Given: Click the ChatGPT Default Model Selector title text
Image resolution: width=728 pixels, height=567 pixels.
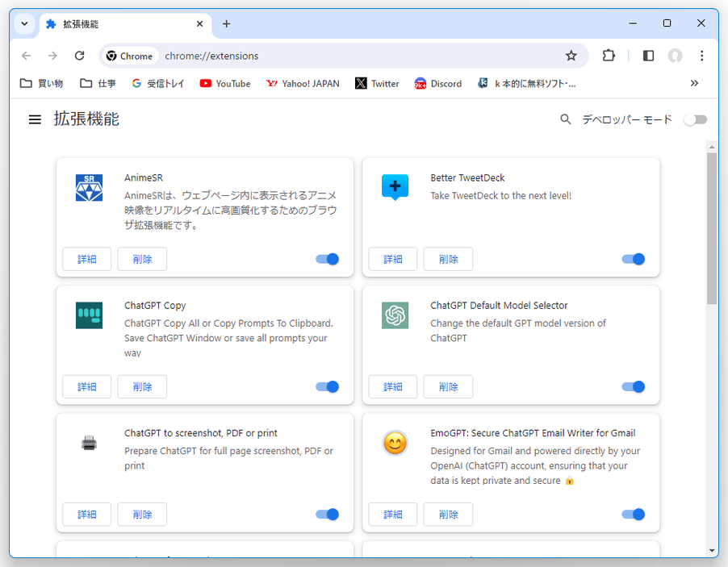Looking at the screenshot, I should [499, 306].
